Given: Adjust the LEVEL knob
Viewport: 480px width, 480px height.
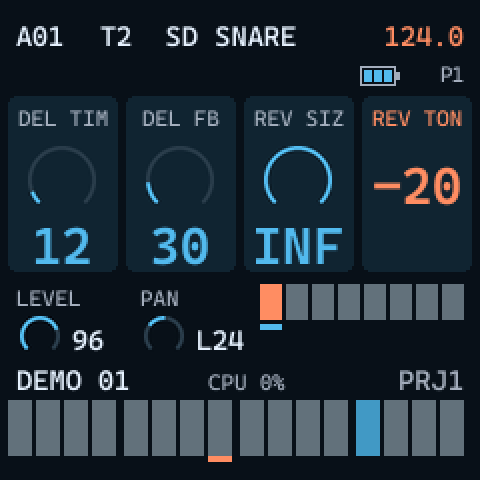Looking at the screenshot, I should 40,333.
